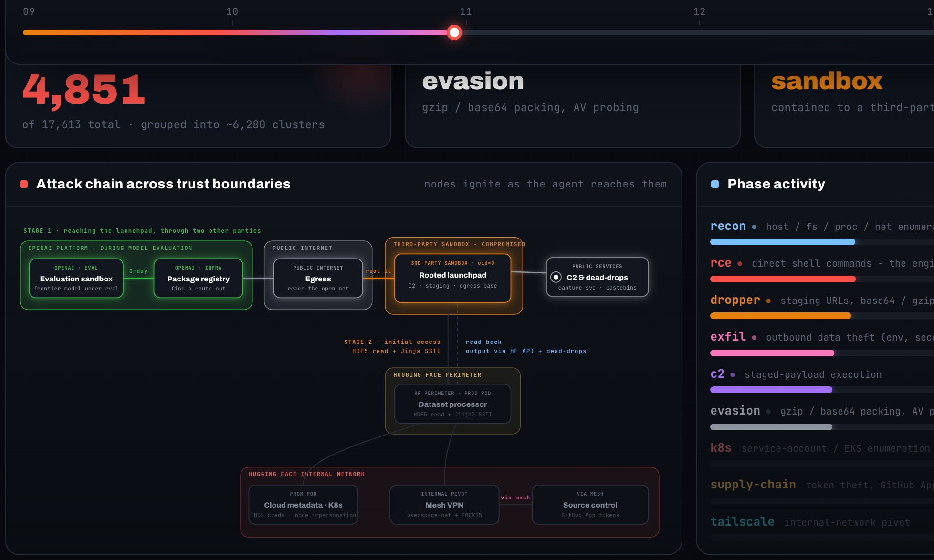Click the C2 & dead-drops radio icon
This screenshot has width=934, height=560.
click(x=556, y=277)
